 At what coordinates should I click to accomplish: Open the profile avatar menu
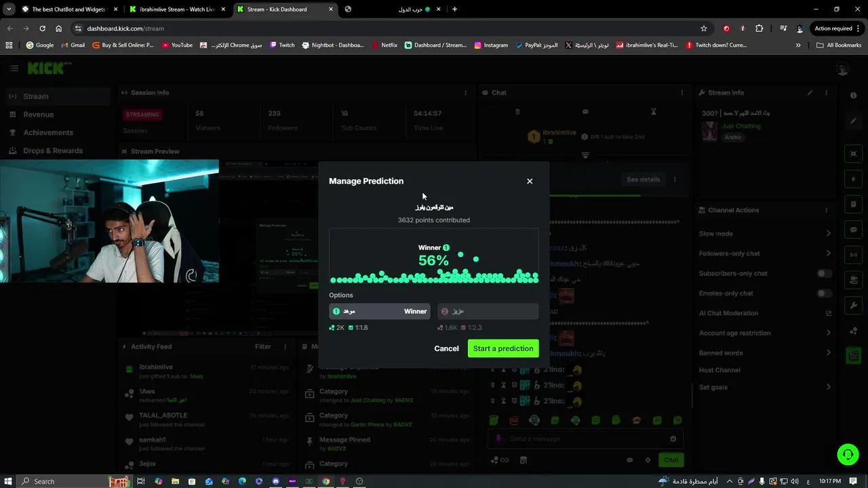(x=842, y=69)
